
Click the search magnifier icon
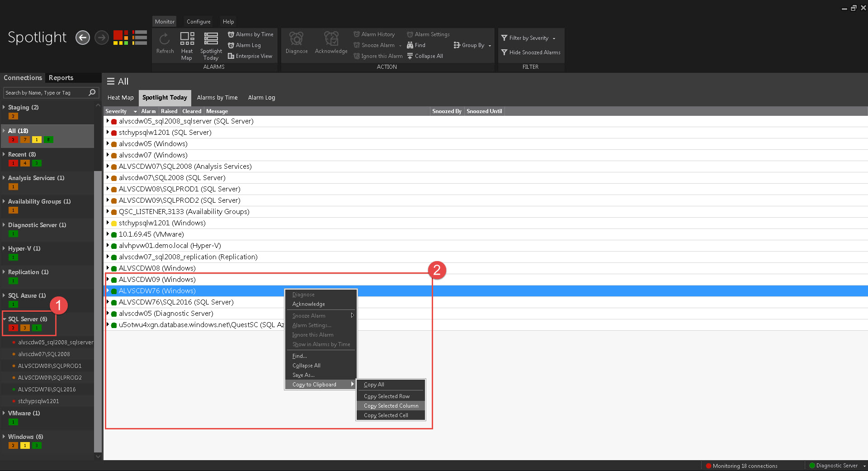[92, 93]
